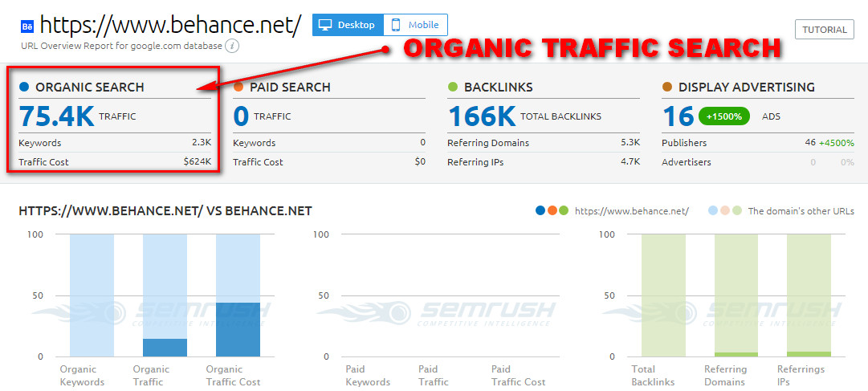
Task: Click blue dot beside ORGANIC SEARCH
Action: (24, 87)
